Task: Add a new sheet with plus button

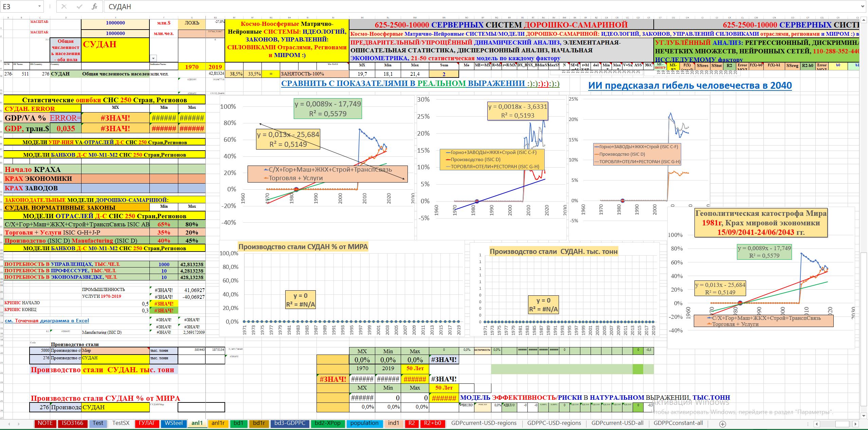Action: [723, 424]
